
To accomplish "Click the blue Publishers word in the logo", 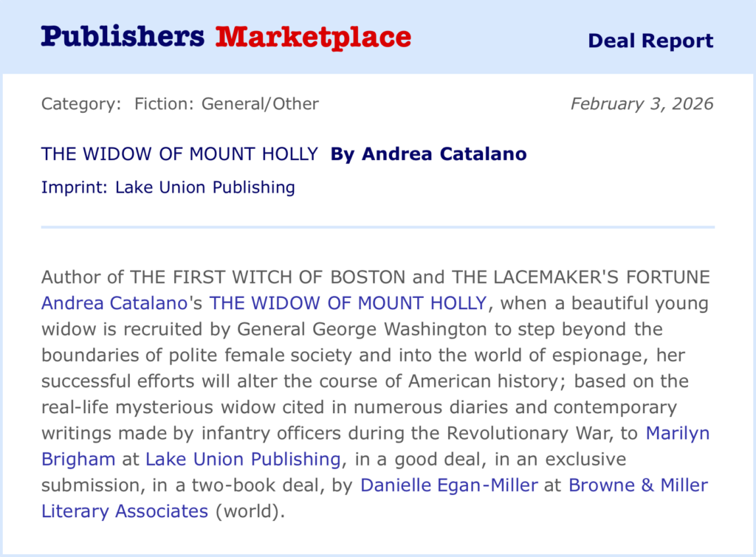I will pos(123,37).
